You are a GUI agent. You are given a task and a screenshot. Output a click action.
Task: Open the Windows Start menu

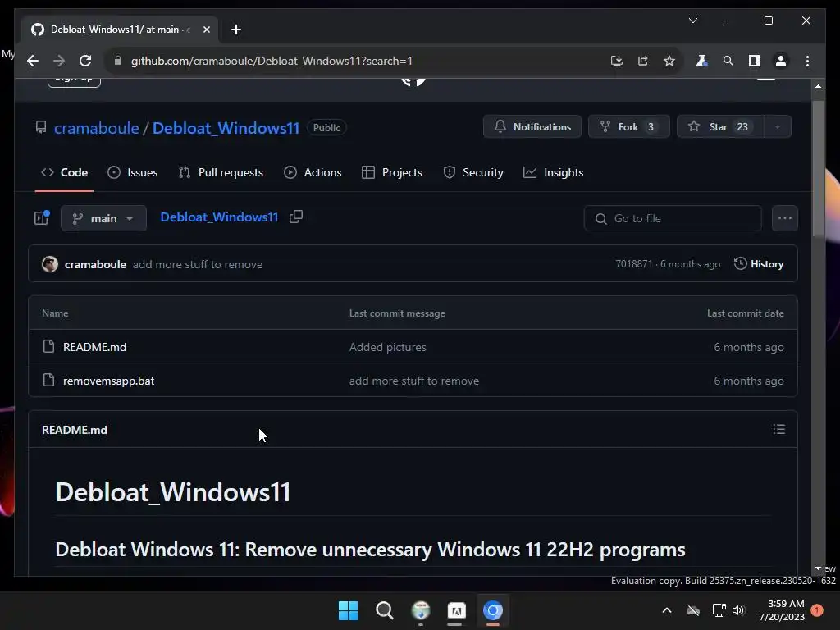click(x=348, y=610)
